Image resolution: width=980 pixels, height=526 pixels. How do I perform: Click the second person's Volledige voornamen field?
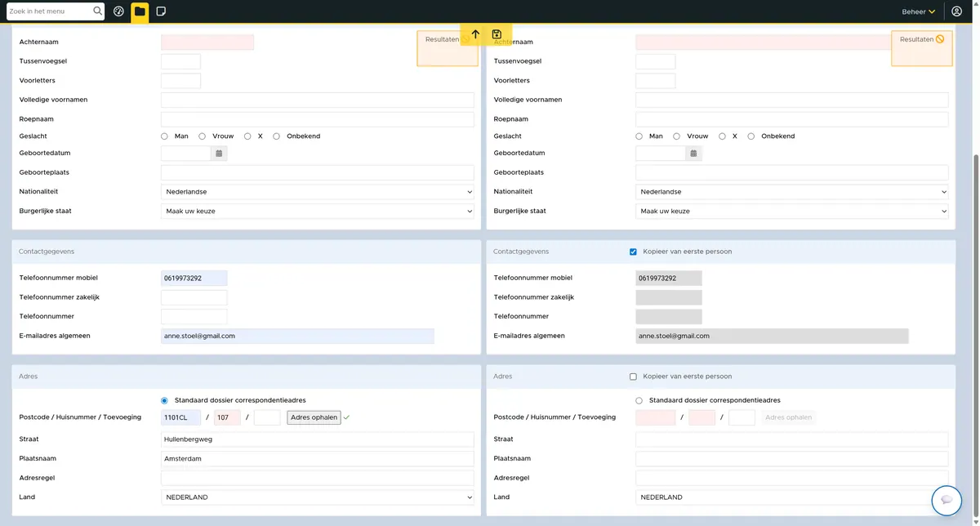point(792,100)
